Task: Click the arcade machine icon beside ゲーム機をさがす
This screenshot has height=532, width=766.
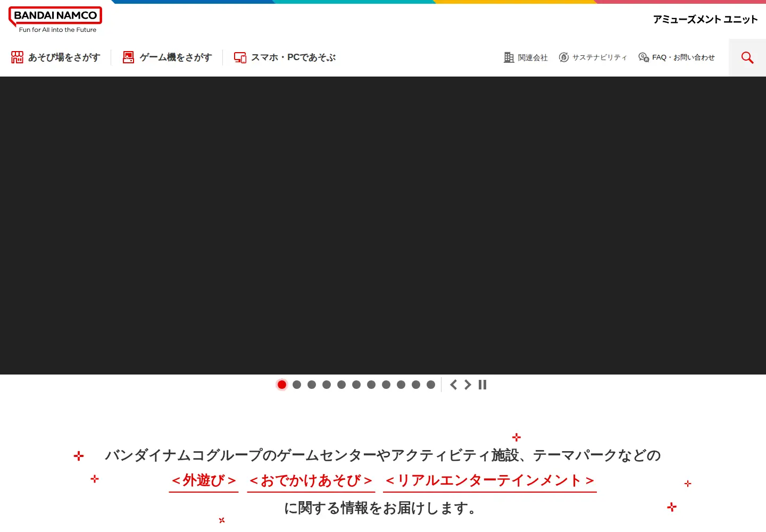Action: point(128,57)
